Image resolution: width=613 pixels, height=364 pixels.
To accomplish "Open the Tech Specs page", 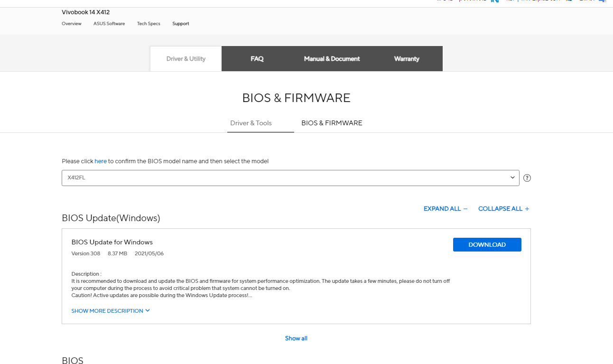I will pos(149,24).
